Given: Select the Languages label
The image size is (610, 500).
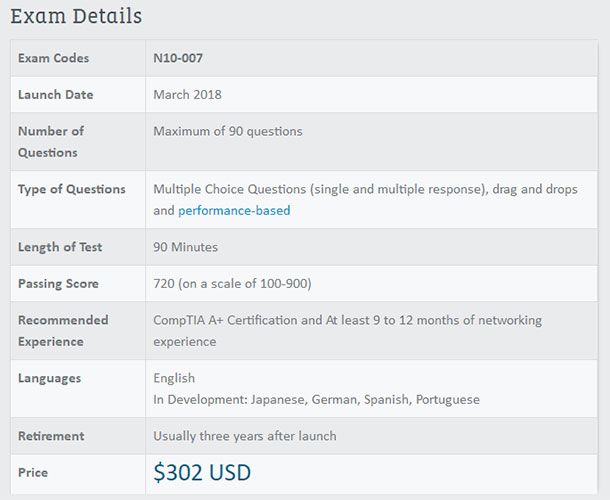Looking at the screenshot, I should click(x=50, y=378).
